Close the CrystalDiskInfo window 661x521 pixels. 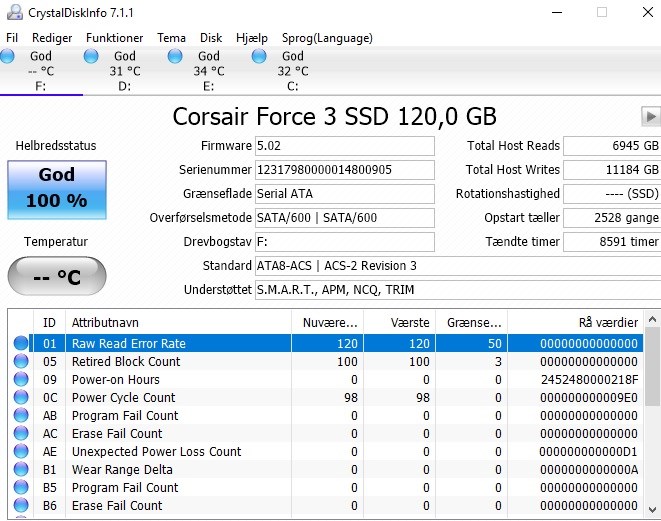coord(648,12)
